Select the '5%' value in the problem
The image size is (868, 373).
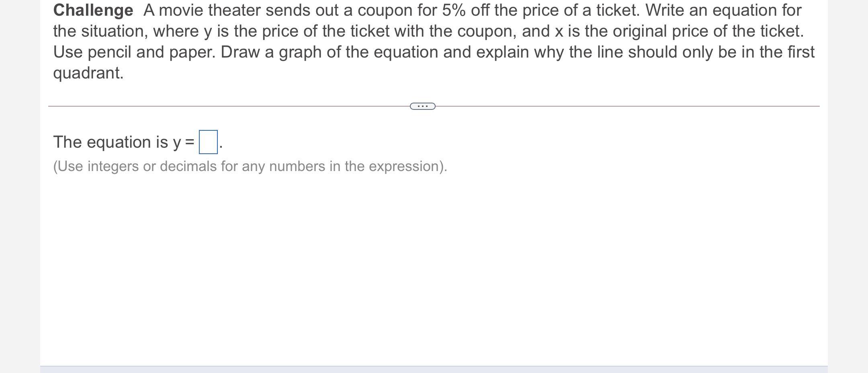[454, 10]
